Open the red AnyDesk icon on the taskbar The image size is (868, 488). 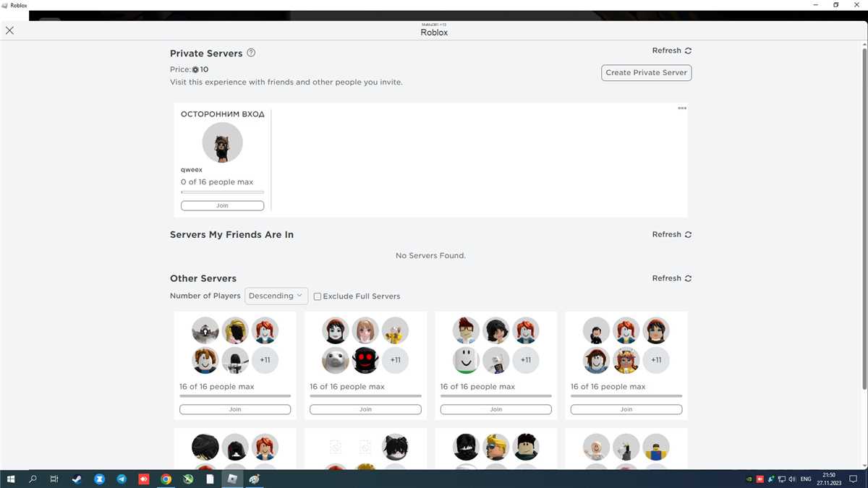(x=143, y=479)
